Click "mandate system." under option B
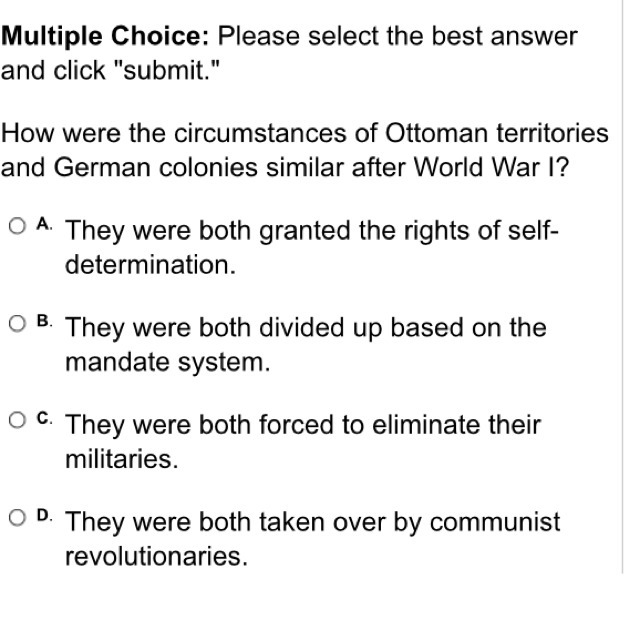This screenshot has height=640, width=640. (x=168, y=363)
